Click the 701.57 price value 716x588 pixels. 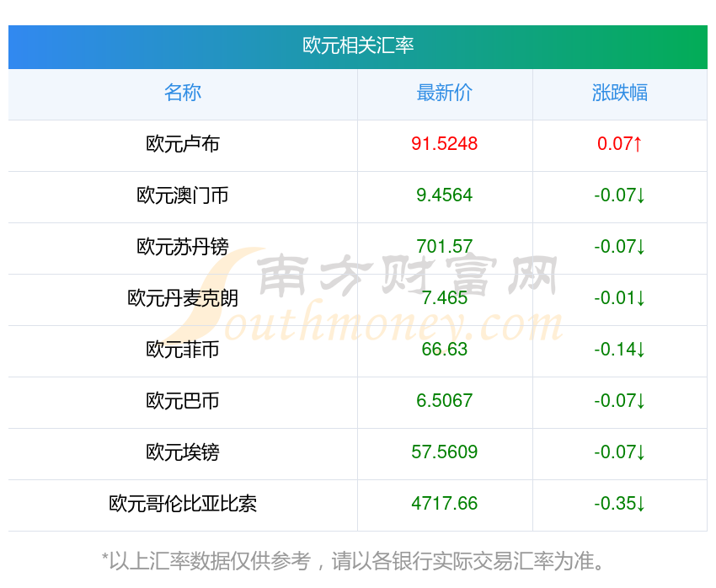pyautogui.click(x=444, y=247)
